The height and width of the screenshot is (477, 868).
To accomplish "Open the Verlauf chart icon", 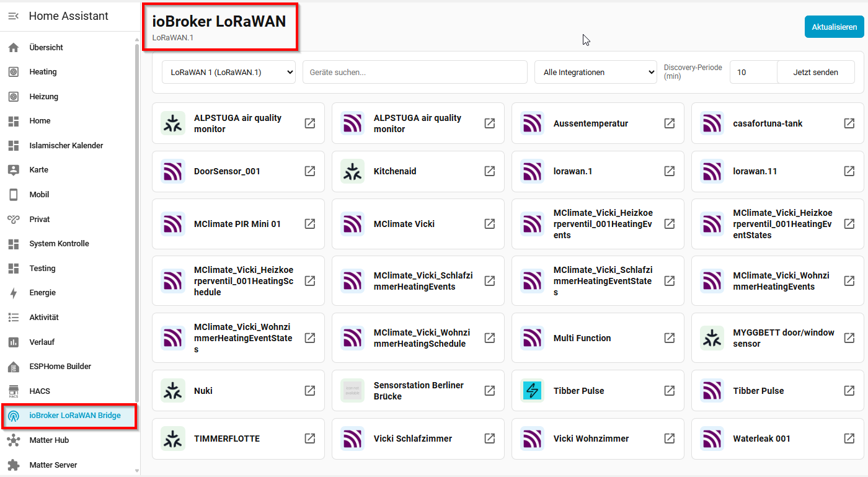I will pyautogui.click(x=13, y=342).
